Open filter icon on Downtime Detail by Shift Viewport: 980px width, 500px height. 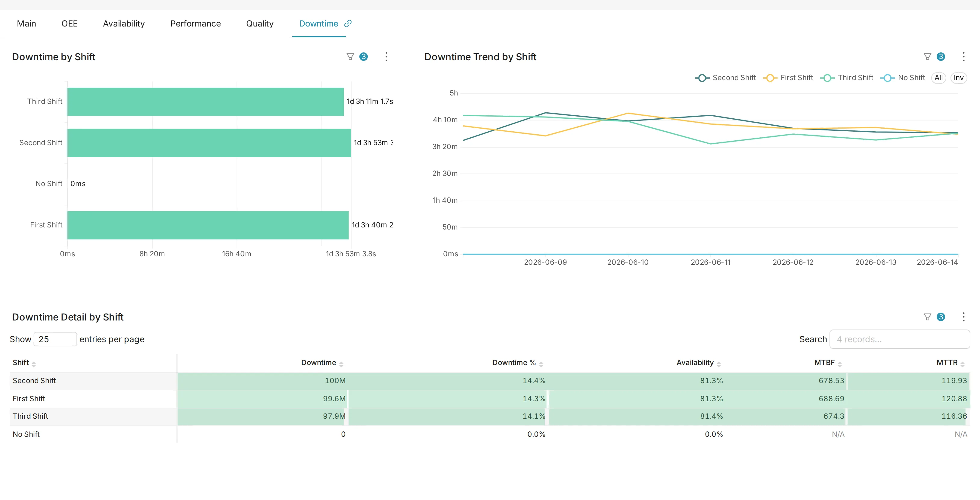pyautogui.click(x=927, y=317)
